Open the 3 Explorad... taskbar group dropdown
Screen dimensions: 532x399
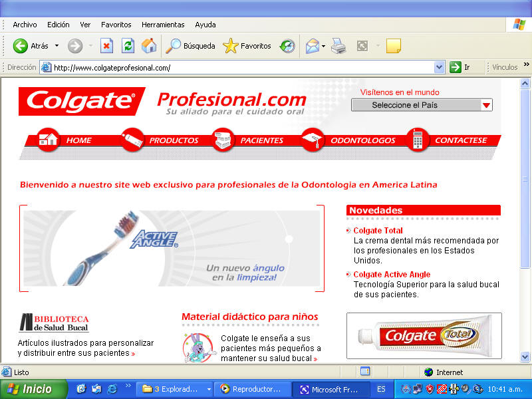point(209,389)
